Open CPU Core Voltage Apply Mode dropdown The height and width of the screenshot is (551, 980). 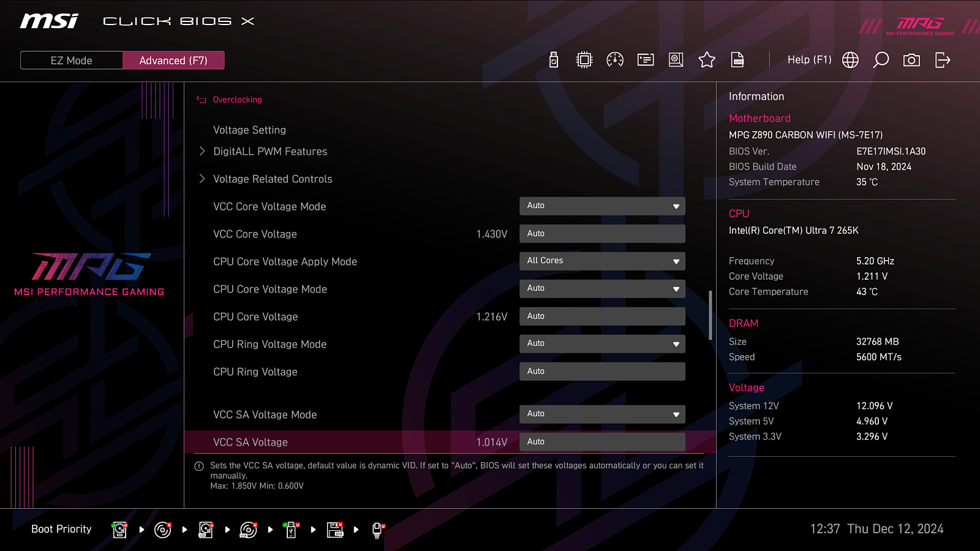602,261
